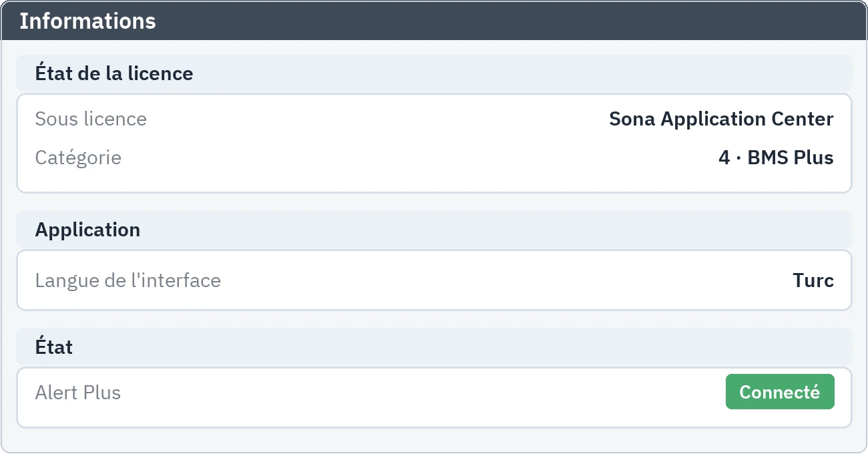Collapse the État section header
The height and width of the screenshot is (454, 868).
(434, 347)
